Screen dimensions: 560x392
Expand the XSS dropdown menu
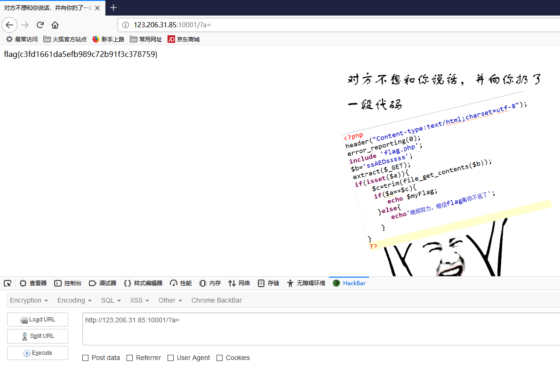coord(139,300)
